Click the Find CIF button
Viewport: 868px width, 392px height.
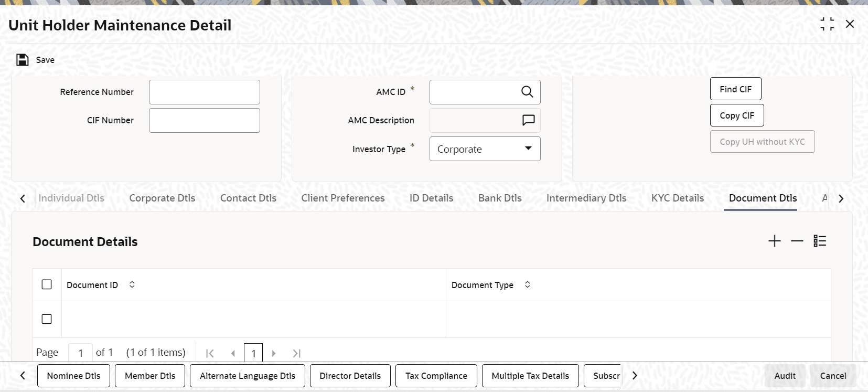[735, 89]
